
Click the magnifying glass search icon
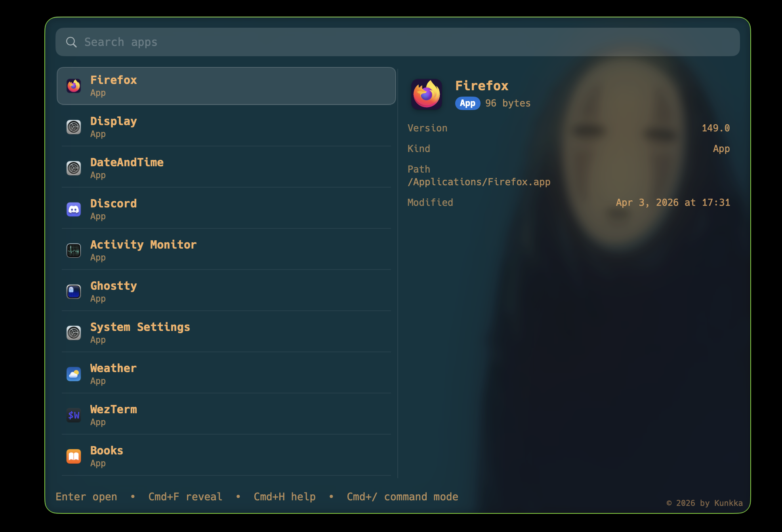tap(71, 42)
